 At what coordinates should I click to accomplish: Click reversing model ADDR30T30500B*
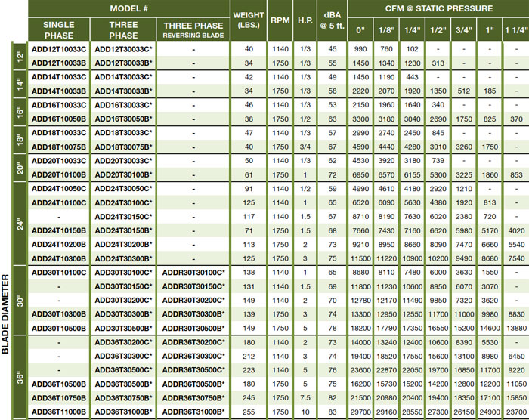[x=193, y=329]
